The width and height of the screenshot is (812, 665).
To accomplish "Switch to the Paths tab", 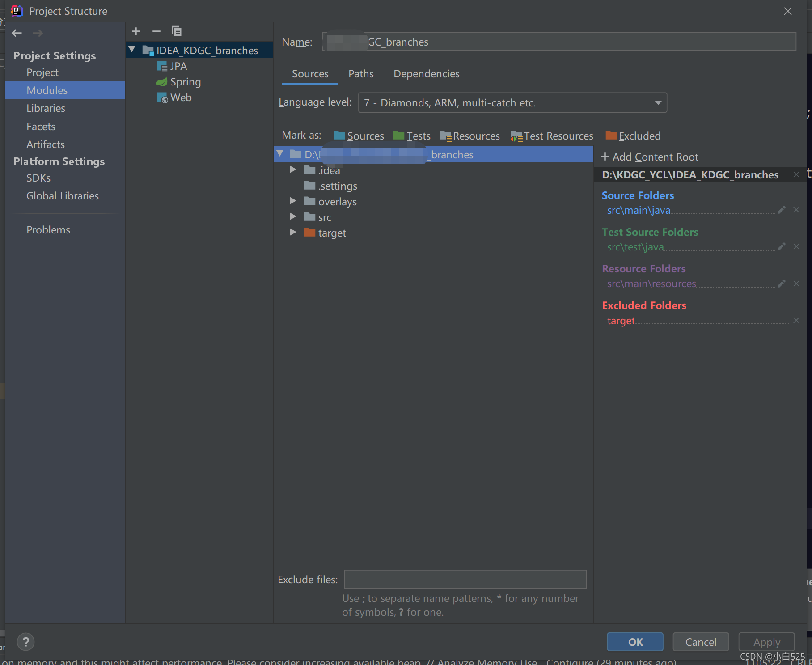I will pos(361,74).
